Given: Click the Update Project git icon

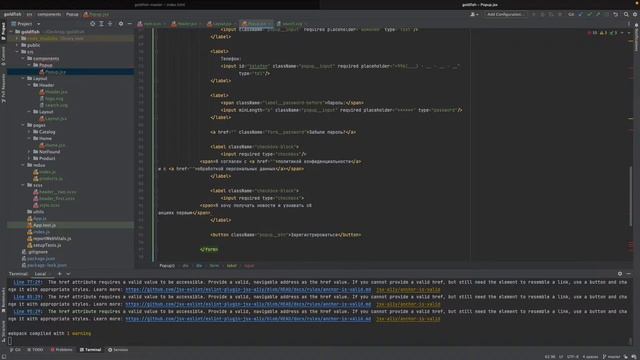Looking at the screenshot, I should [x=580, y=14].
